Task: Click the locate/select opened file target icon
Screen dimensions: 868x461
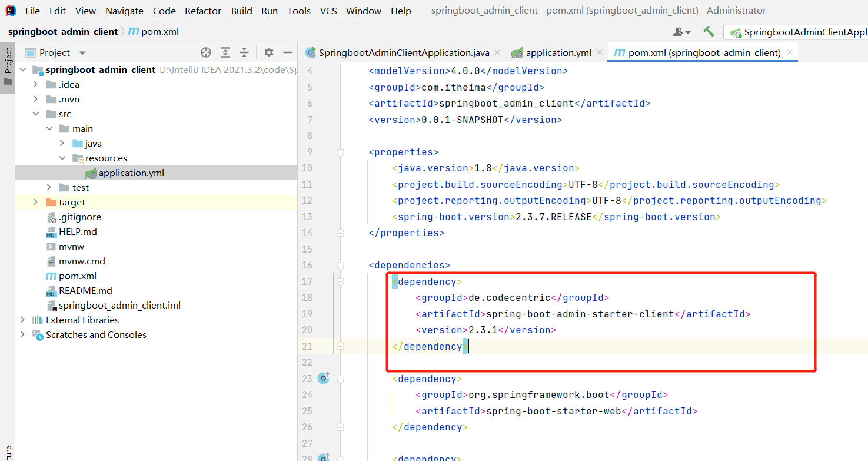Action: (206, 52)
